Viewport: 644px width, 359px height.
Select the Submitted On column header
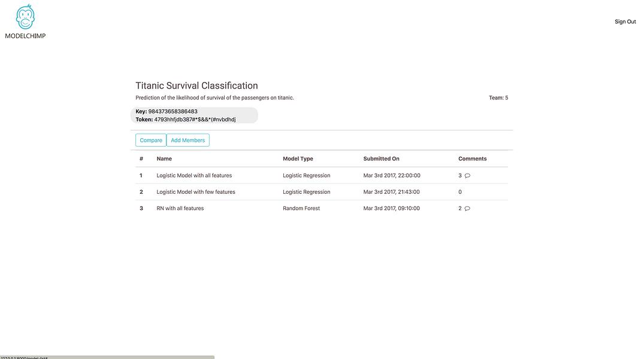click(x=381, y=159)
